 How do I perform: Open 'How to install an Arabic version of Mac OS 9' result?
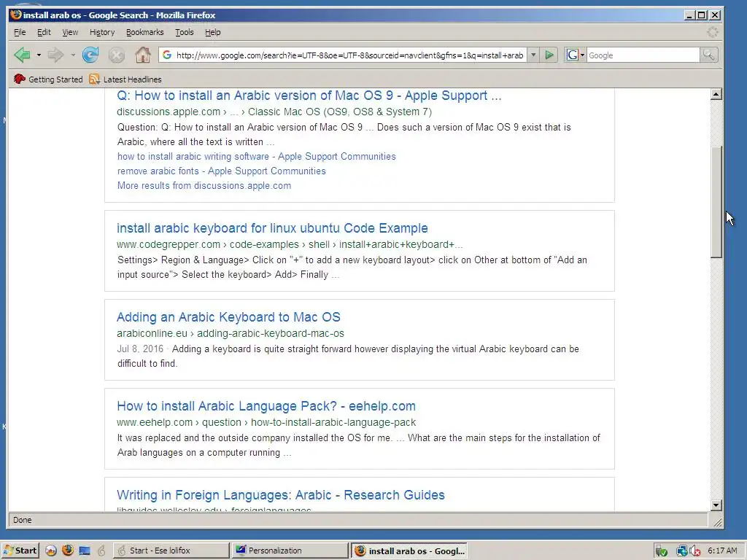click(x=309, y=96)
